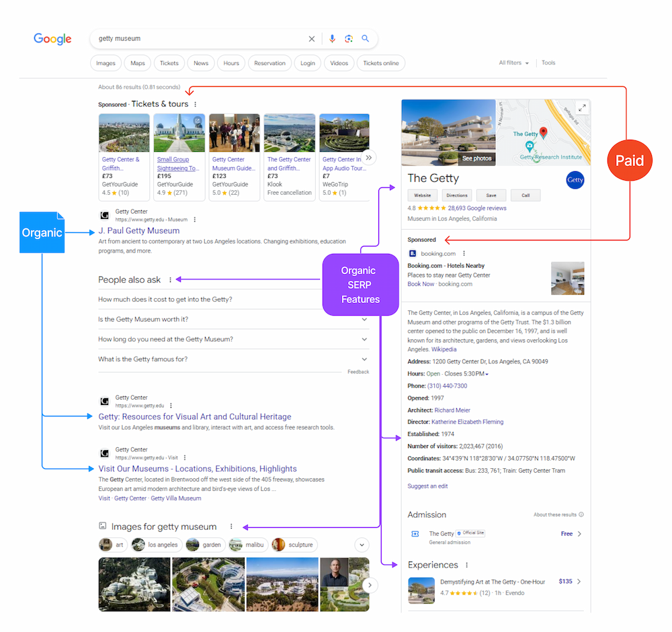The width and height of the screenshot is (672, 632).
Task: Click the right arrow on the tickets carousel
Action: pyautogui.click(x=368, y=157)
